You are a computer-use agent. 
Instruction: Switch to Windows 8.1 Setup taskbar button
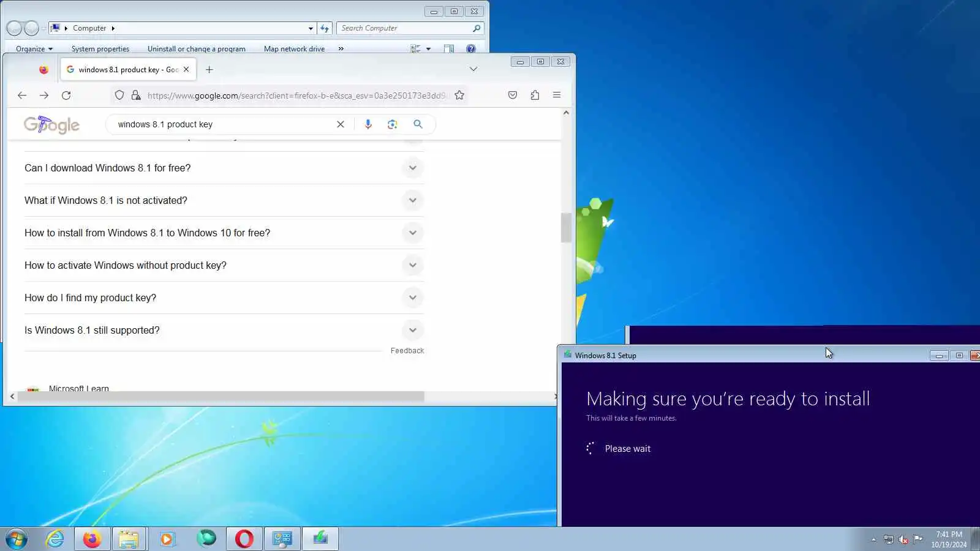tap(320, 539)
